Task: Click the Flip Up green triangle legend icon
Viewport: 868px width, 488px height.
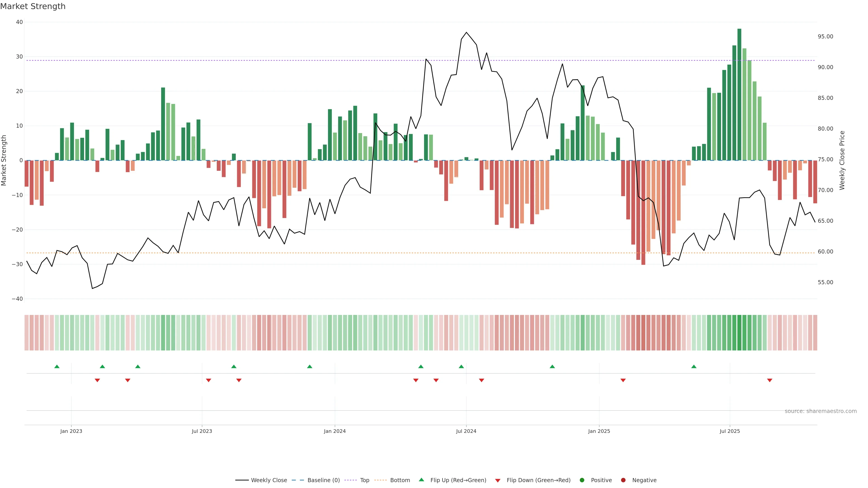Action: pos(421,480)
